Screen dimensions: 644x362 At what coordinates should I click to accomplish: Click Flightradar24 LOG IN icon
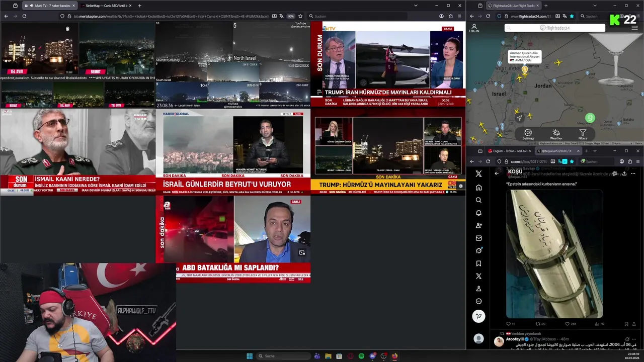point(474,28)
